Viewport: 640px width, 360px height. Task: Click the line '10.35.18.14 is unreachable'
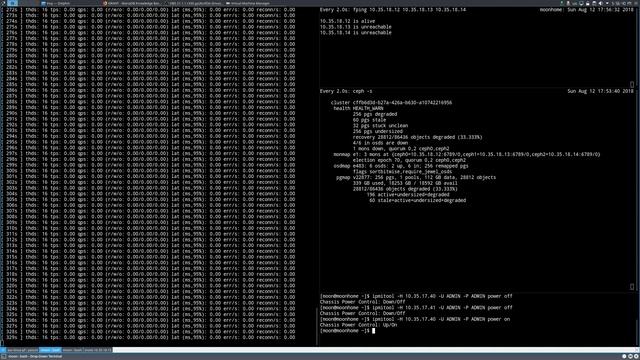click(356, 33)
